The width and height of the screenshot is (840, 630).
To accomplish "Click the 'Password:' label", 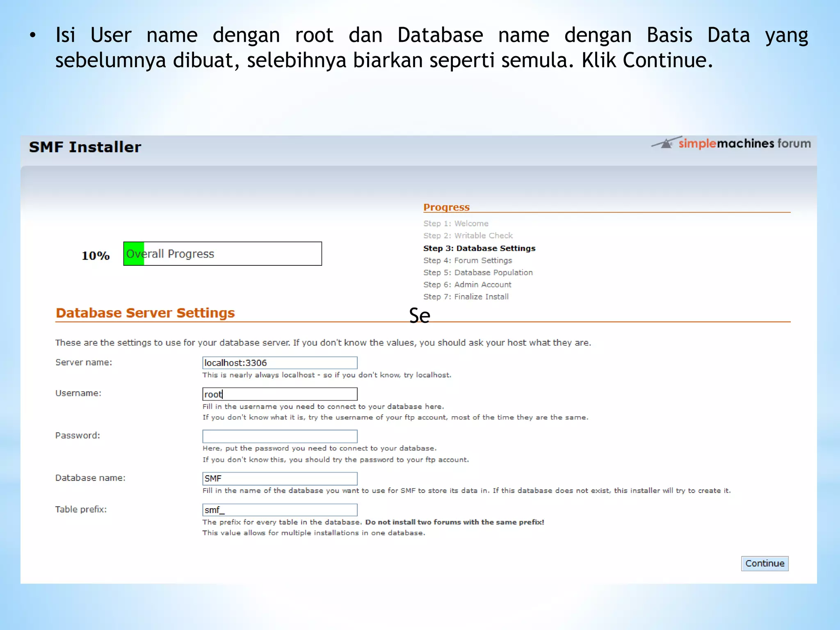I will point(78,436).
